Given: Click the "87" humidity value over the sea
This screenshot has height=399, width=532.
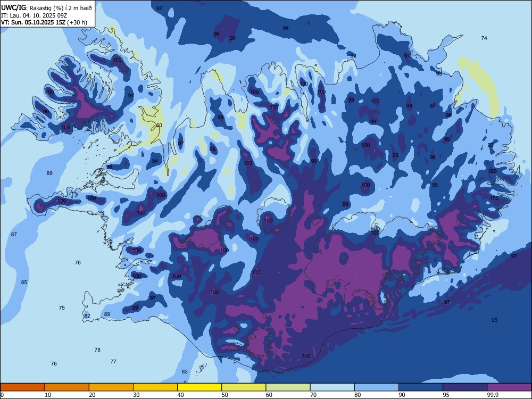Looking at the screenshot, I should pos(14,235).
